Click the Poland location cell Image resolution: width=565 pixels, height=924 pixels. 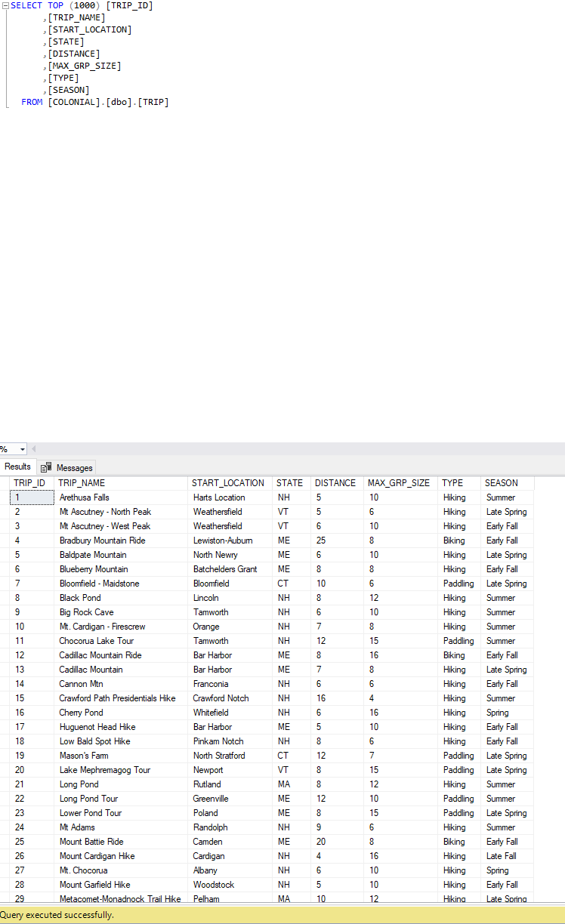pyautogui.click(x=230, y=813)
